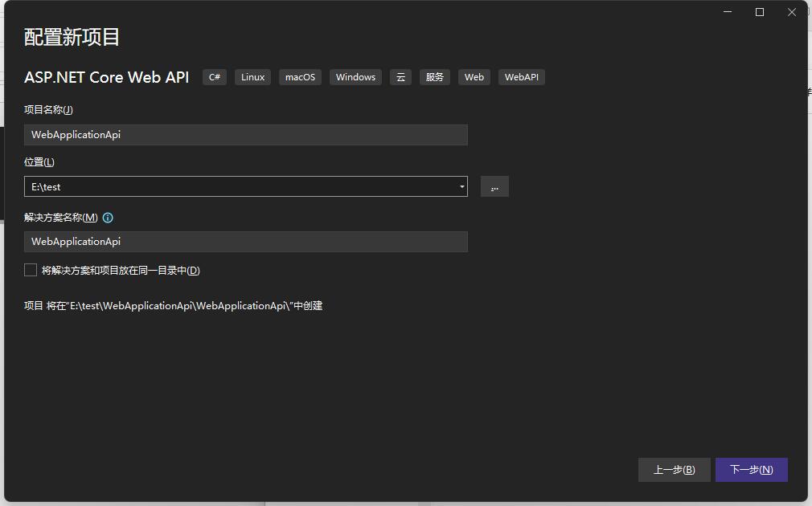Click the info icon beside 解决方案名称
This screenshot has width=812, height=506.
[x=108, y=218]
